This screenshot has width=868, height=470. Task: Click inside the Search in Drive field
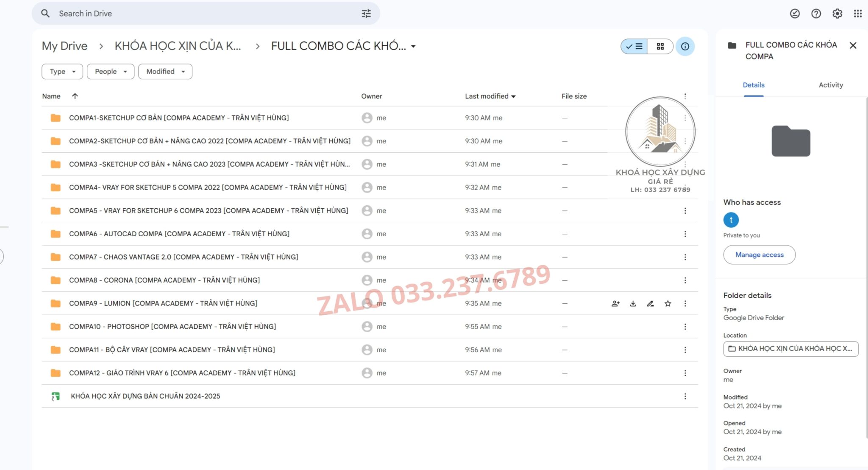[127, 13]
